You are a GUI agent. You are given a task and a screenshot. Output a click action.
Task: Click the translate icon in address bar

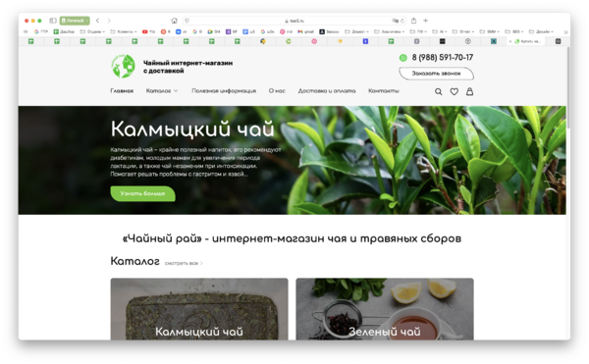tap(396, 21)
